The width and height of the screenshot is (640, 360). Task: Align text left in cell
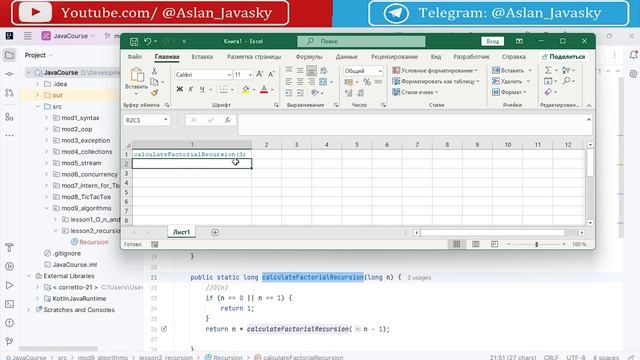289,82
